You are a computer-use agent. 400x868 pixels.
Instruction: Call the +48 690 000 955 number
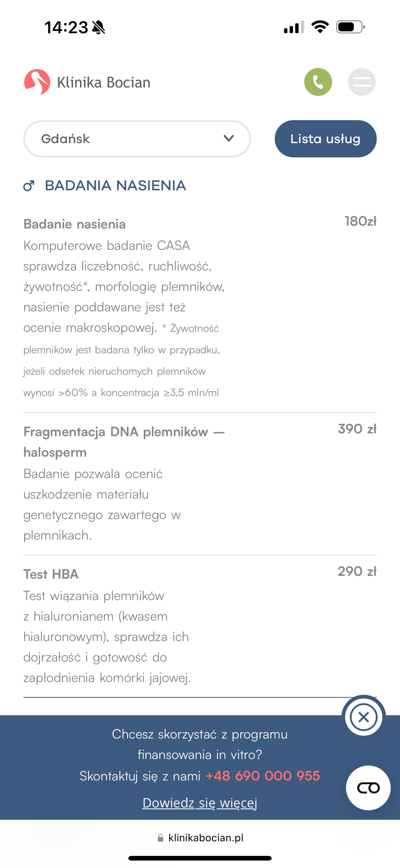[x=263, y=776]
